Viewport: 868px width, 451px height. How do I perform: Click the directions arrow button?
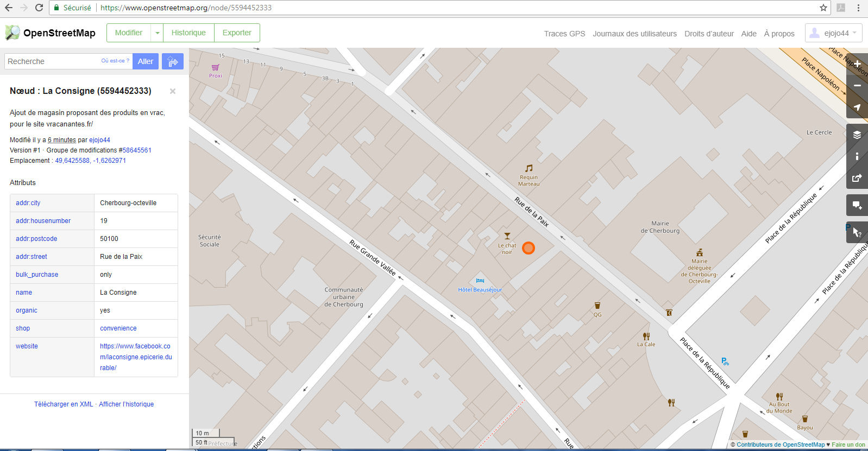[173, 61]
